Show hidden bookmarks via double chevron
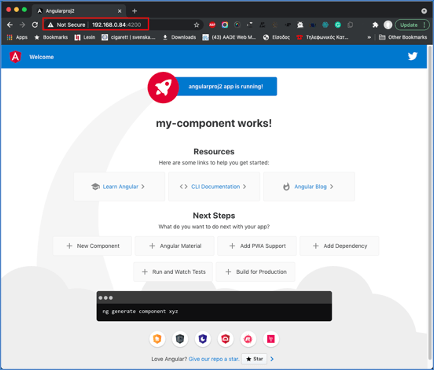The image size is (434, 370). pyautogui.click(x=369, y=37)
